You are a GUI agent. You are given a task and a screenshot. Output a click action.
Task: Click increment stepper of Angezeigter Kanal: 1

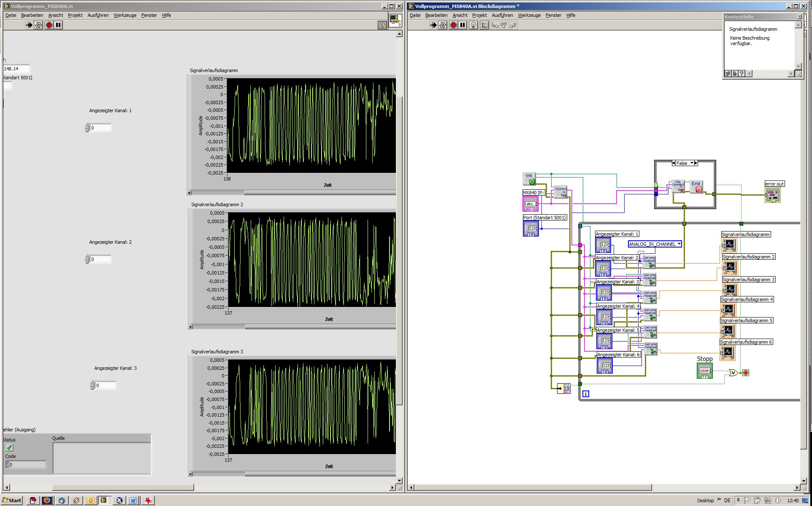[87, 126]
